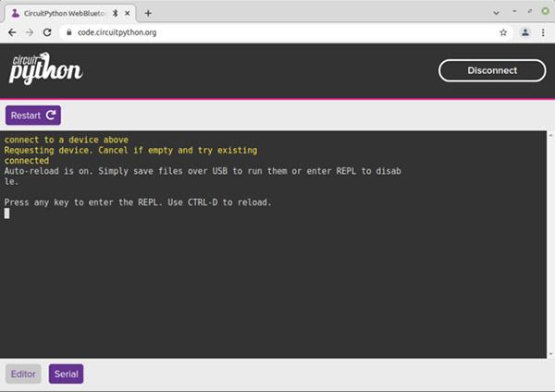This screenshot has height=392, width=555.
Task: Click the site lock icon in address bar
Action: [x=67, y=31]
